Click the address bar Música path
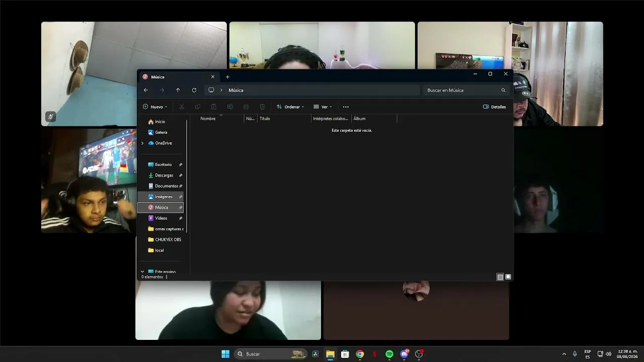Image resolution: width=644 pixels, height=362 pixels. (236, 90)
